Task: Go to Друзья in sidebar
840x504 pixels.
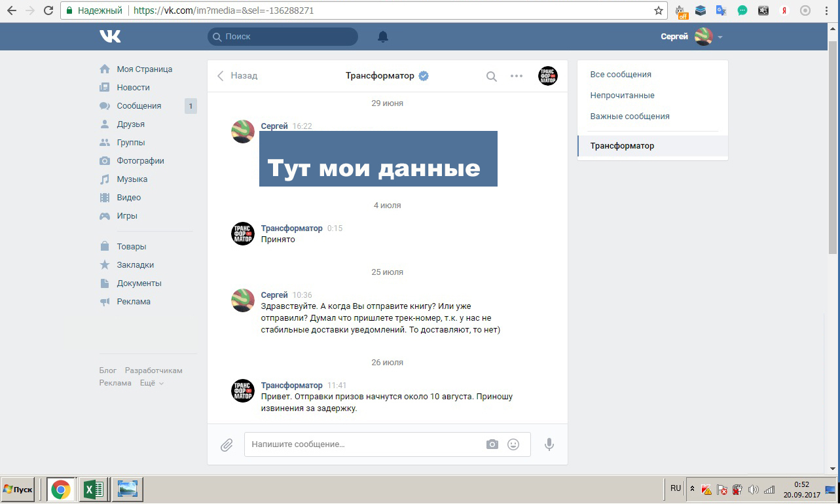Action: click(130, 124)
